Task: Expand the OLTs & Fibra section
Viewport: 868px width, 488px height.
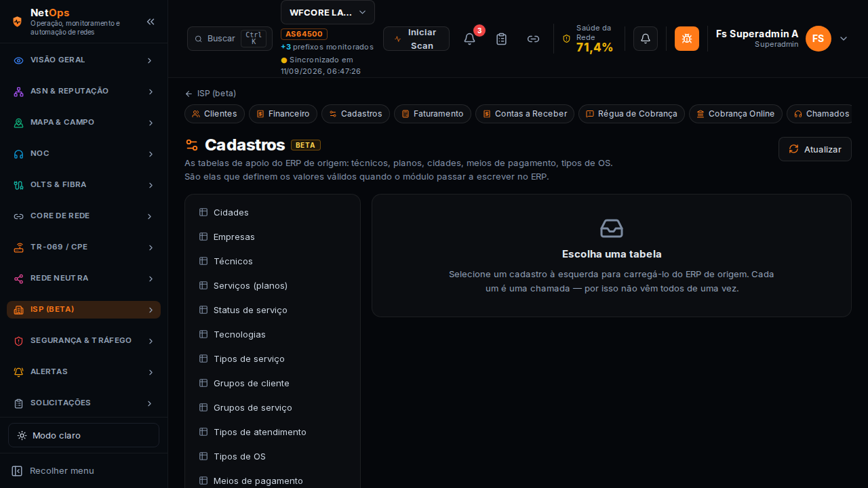Action: pos(83,185)
